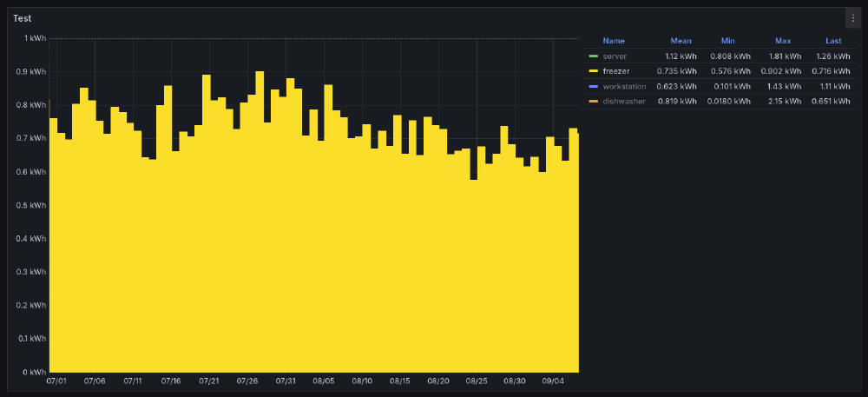Sort legend by Last column
Viewport: 868px width, 397px height.
[833, 41]
